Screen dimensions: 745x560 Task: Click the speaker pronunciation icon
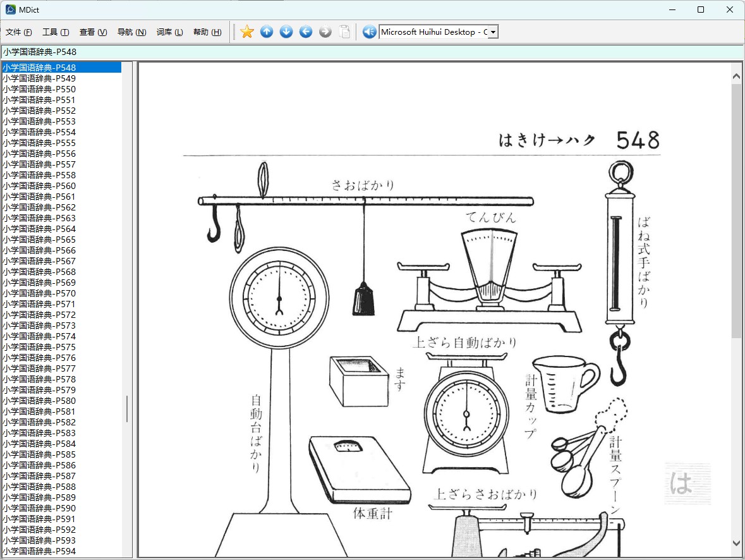pos(369,32)
